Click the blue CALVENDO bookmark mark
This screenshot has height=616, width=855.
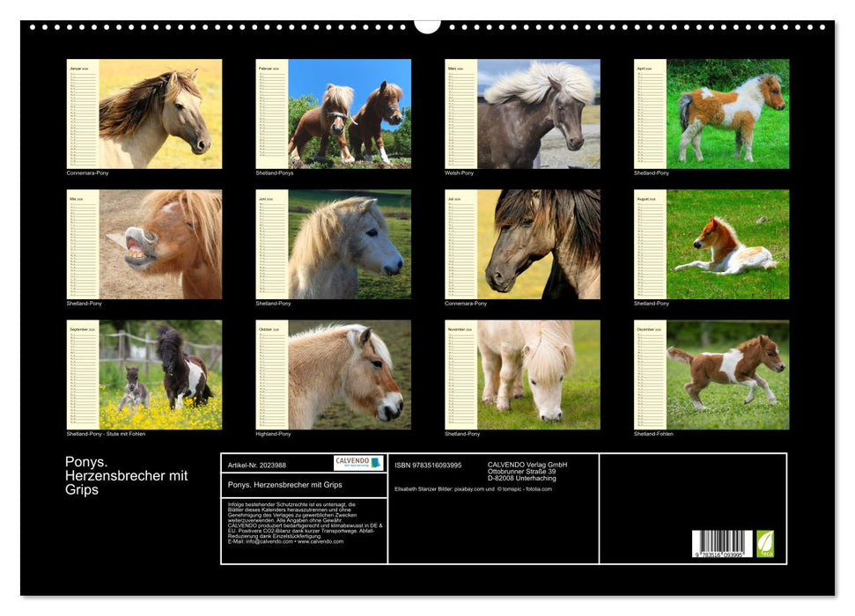click(x=376, y=463)
